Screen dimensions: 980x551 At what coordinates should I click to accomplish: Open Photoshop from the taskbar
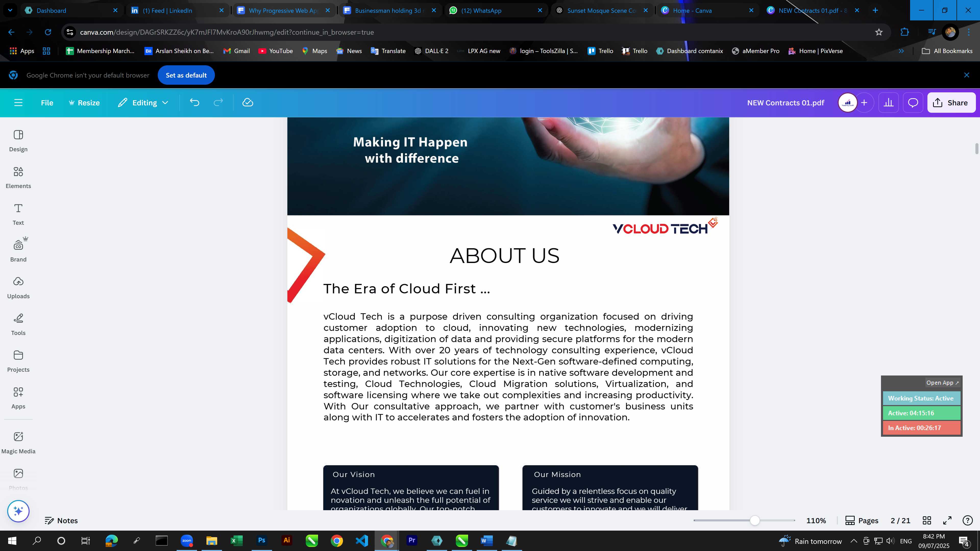[262, 541]
